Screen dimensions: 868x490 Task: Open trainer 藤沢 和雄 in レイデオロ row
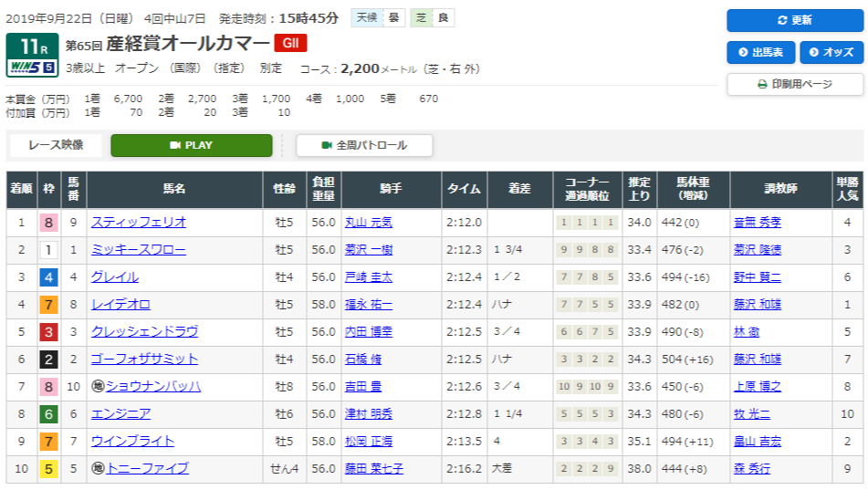[x=758, y=305]
